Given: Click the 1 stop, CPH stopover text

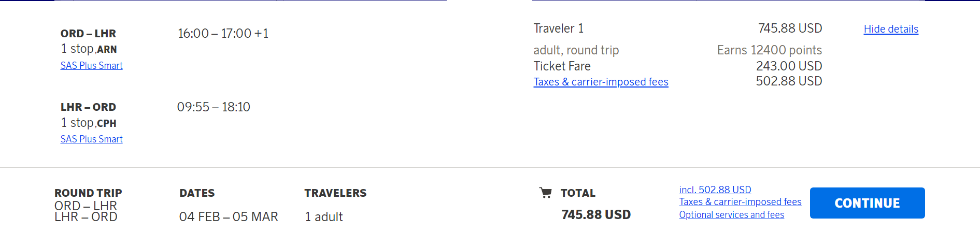Looking at the screenshot, I should pos(89,123).
